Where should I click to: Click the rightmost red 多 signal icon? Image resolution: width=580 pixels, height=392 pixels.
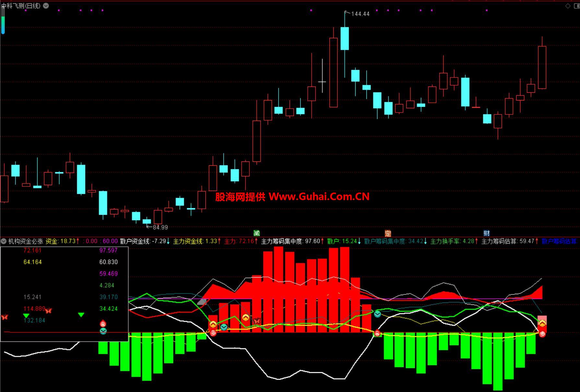[542, 334]
